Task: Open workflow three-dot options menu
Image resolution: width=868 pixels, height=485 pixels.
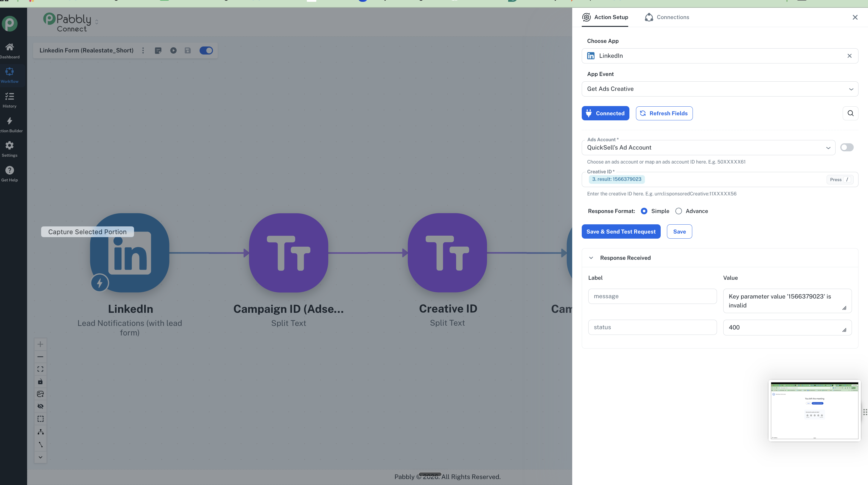Action: [143, 50]
